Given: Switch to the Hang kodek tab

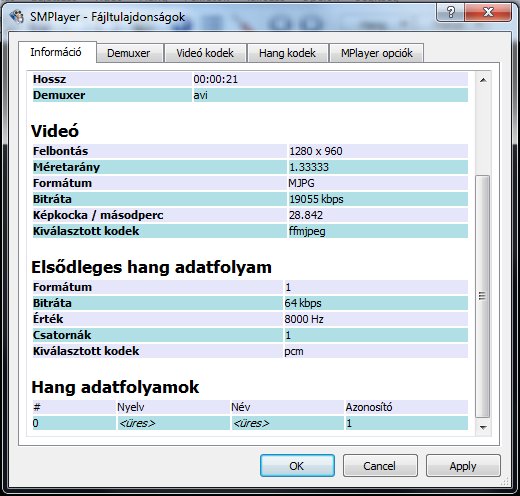Looking at the screenshot, I should (x=287, y=53).
